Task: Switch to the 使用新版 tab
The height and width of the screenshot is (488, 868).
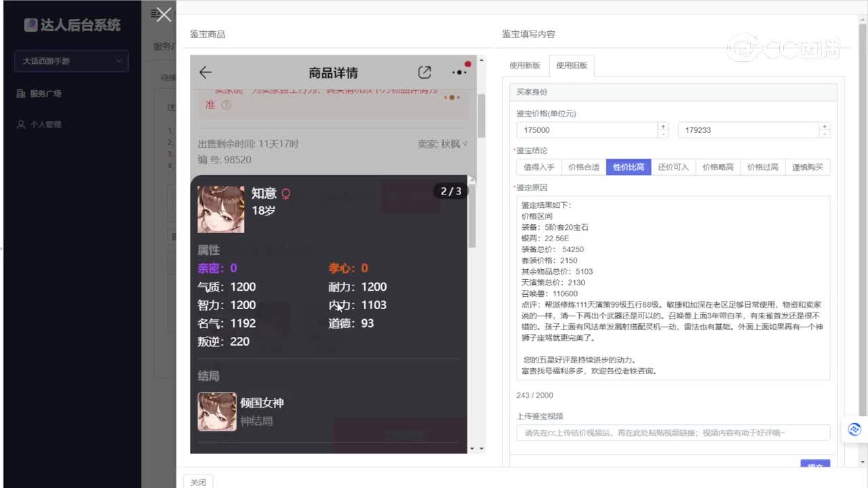Action: (526, 65)
